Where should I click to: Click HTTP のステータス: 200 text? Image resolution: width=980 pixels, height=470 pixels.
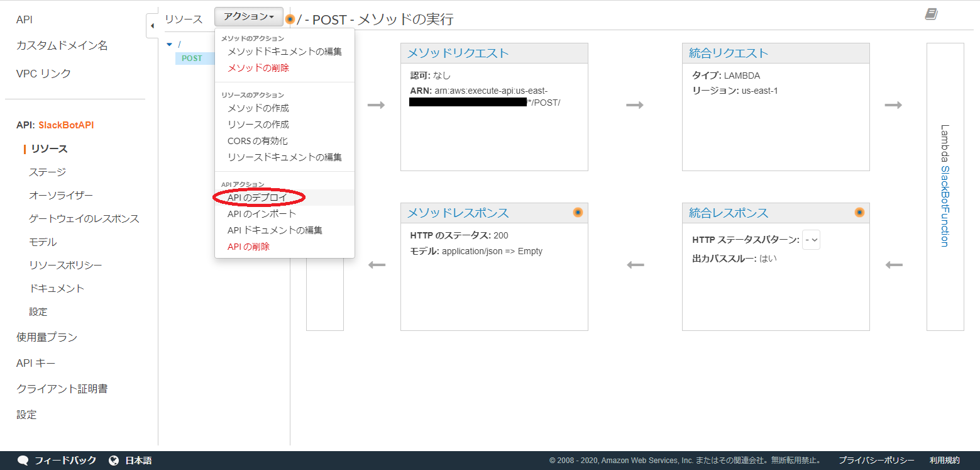point(459,236)
